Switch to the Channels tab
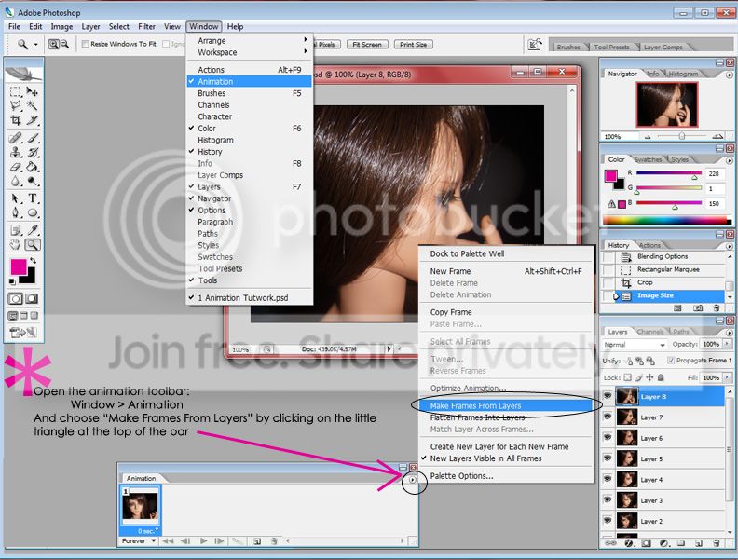 [650, 332]
